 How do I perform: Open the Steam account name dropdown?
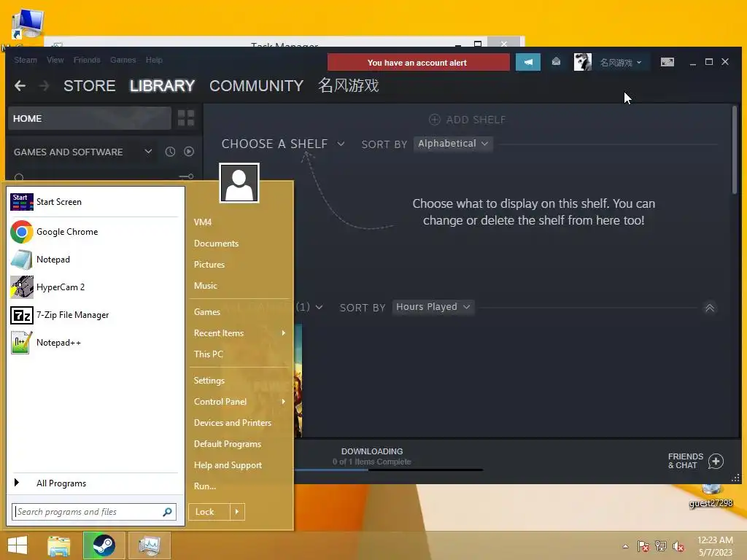coord(621,63)
